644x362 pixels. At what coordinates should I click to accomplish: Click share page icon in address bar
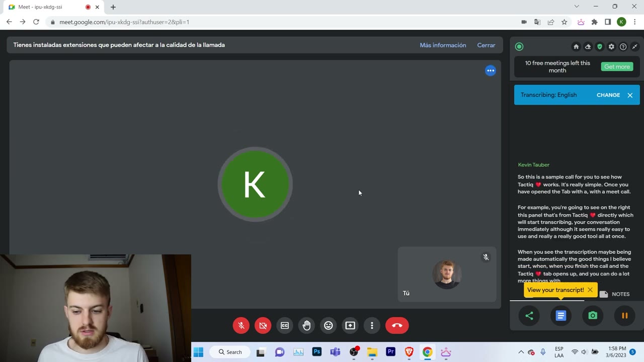click(551, 22)
